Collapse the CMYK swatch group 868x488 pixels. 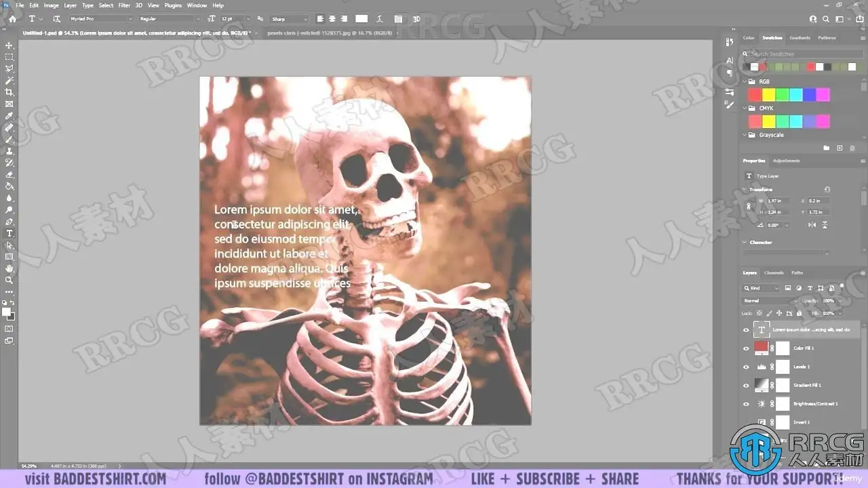(745, 108)
